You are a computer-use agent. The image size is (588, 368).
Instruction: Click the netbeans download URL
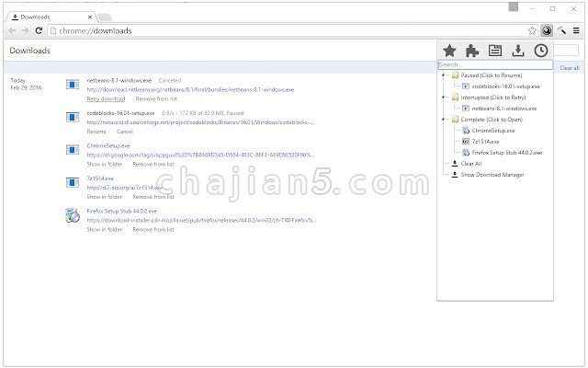(x=190, y=90)
